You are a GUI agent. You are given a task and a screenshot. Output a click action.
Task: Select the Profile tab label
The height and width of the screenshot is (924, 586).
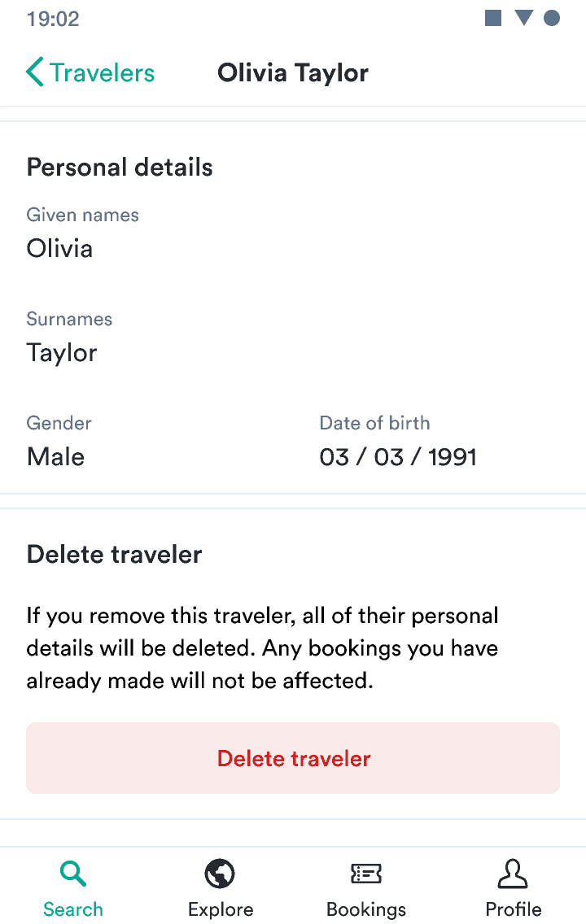click(x=513, y=909)
